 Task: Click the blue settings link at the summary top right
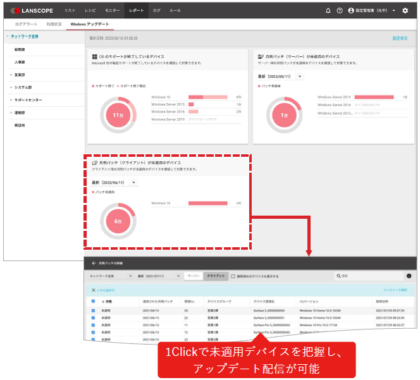tap(400, 38)
